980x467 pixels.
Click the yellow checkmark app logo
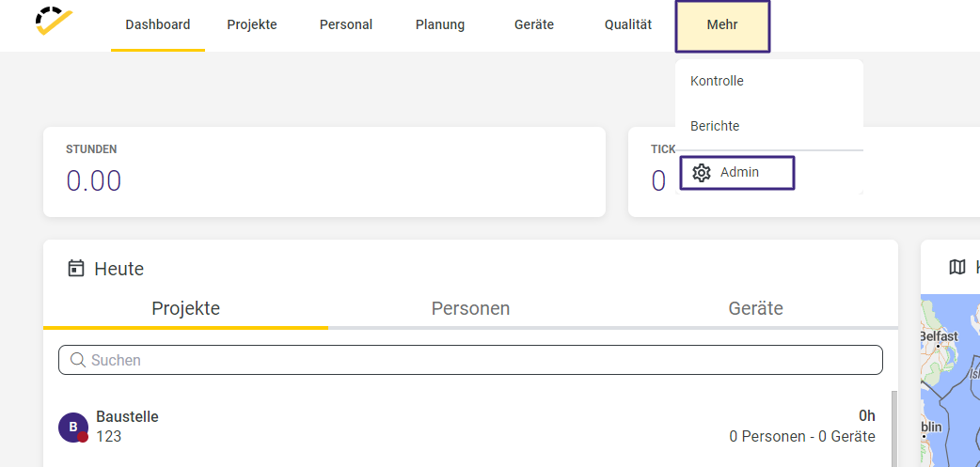(55, 21)
